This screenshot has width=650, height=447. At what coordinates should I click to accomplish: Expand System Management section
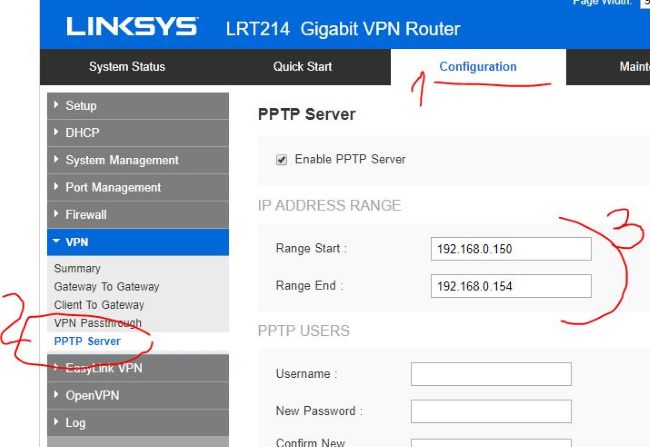[x=122, y=160]
